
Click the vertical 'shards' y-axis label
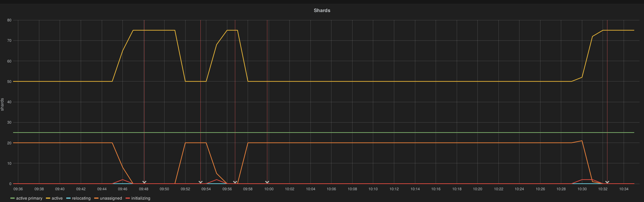pos(2,104)
